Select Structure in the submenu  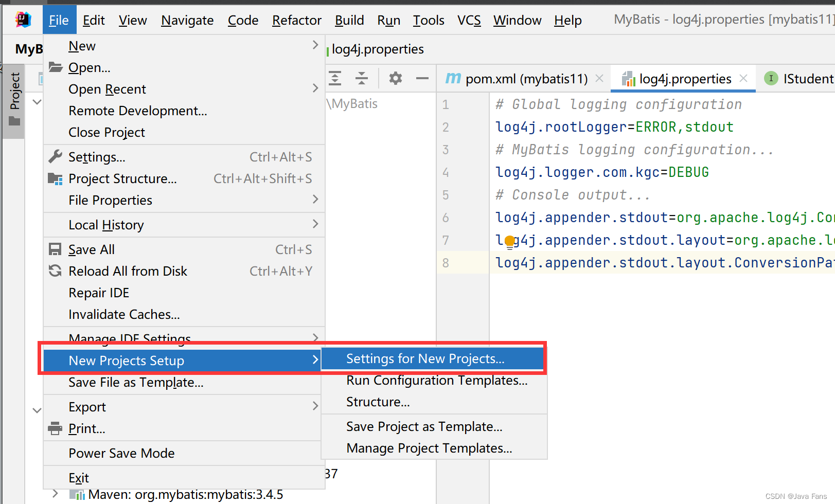coord(434,402)
